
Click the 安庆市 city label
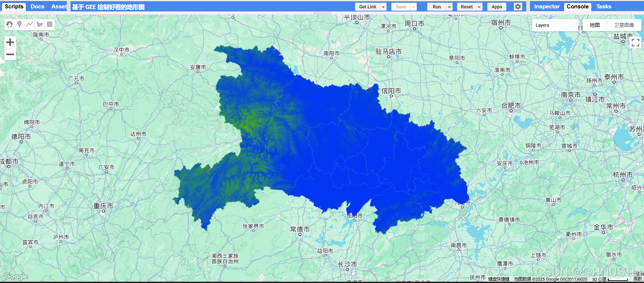tap(505, 163)
